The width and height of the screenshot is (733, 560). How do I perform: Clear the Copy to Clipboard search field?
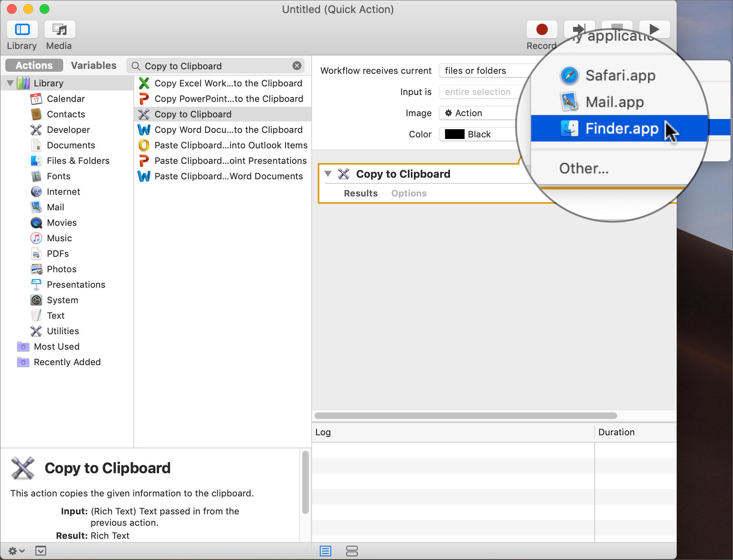click(297, 66)
